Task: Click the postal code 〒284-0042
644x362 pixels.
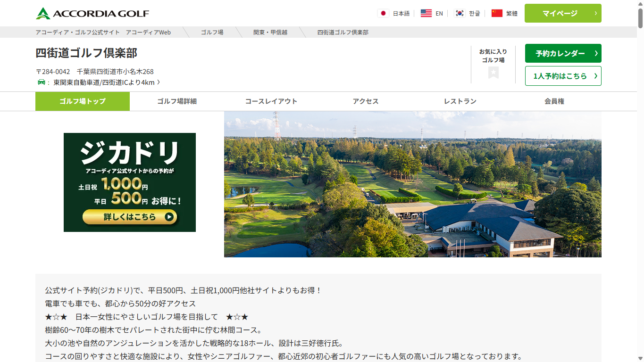Action: [x=53, y=72]
